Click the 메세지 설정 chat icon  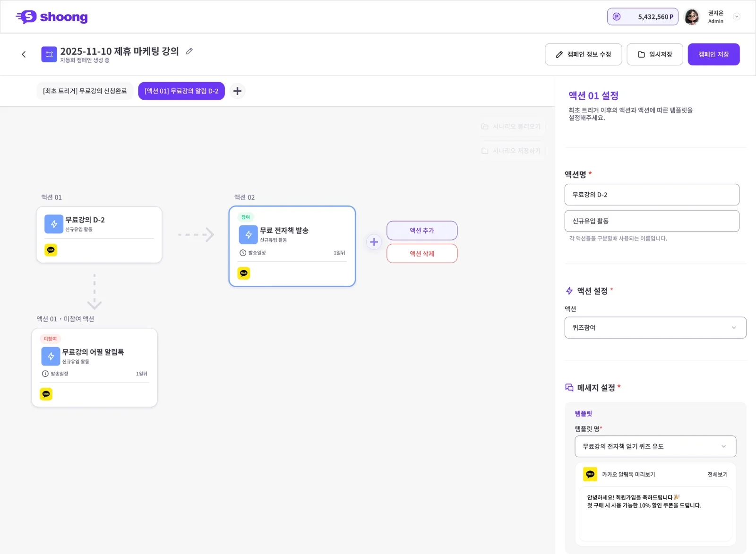(x=569, y=388)
